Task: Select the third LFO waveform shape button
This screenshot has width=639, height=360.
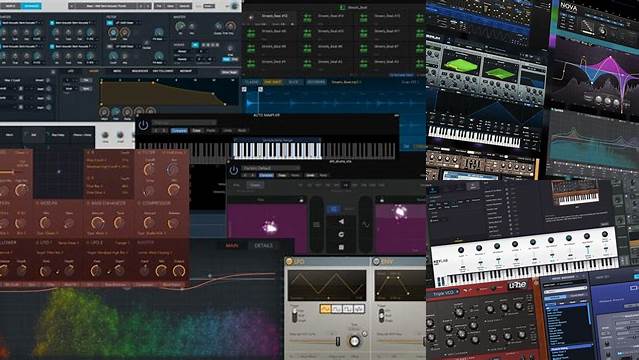Action: pos(348,309)
